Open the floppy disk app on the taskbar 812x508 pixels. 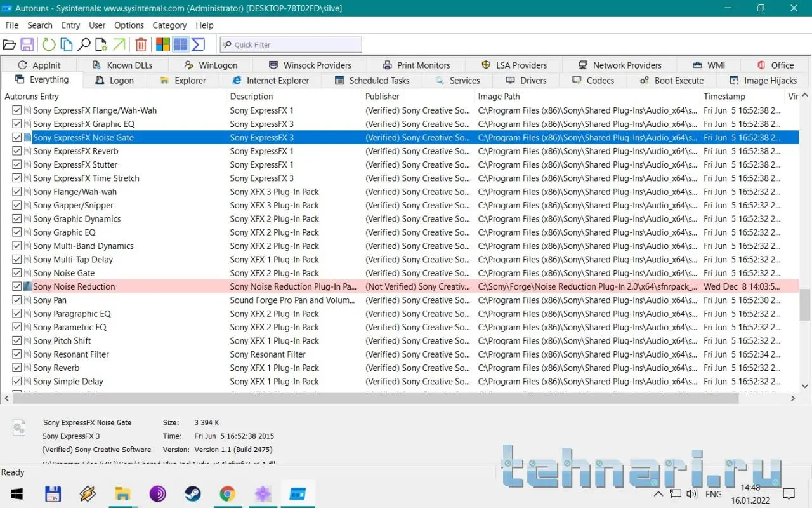point(53,494)
